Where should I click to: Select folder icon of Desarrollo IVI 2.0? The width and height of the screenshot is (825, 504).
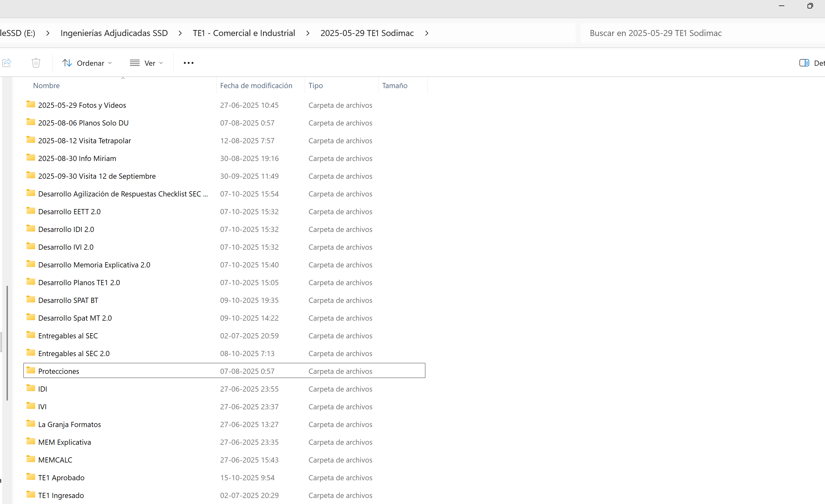(31, 246)
